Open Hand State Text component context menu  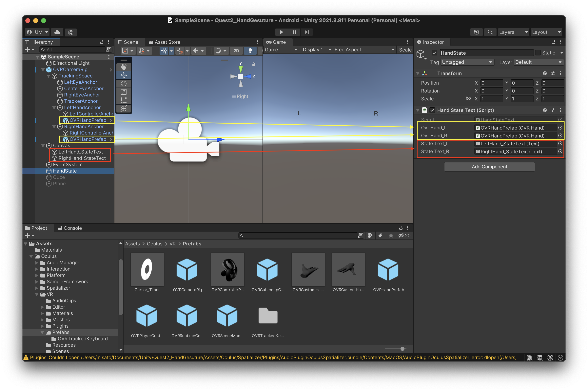[x=561, y=110]
